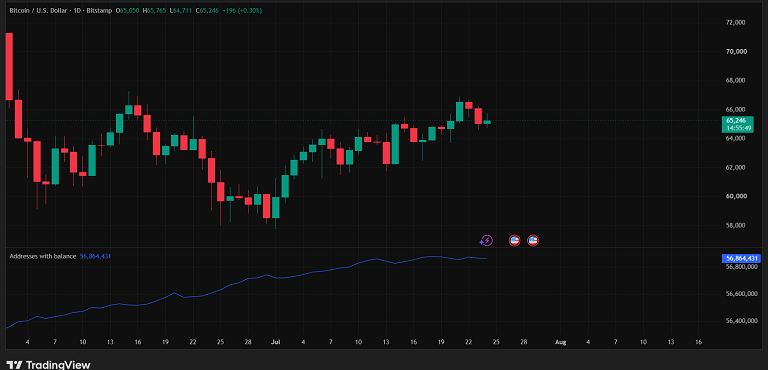This screenshot has width=768, height=370.
Task: Click the blue 56,864,431 tag on the indicator axis
Action: [x=741, y=258]
